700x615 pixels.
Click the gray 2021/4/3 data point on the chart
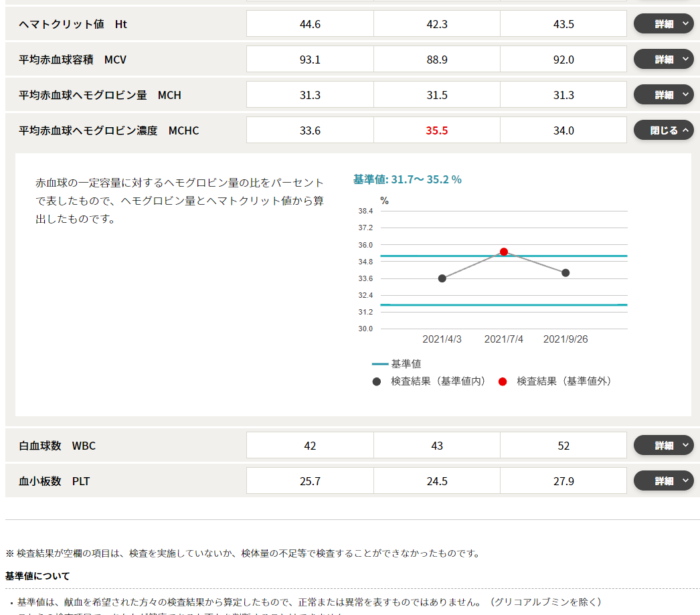pyautogui.click(x=442, y=279)
